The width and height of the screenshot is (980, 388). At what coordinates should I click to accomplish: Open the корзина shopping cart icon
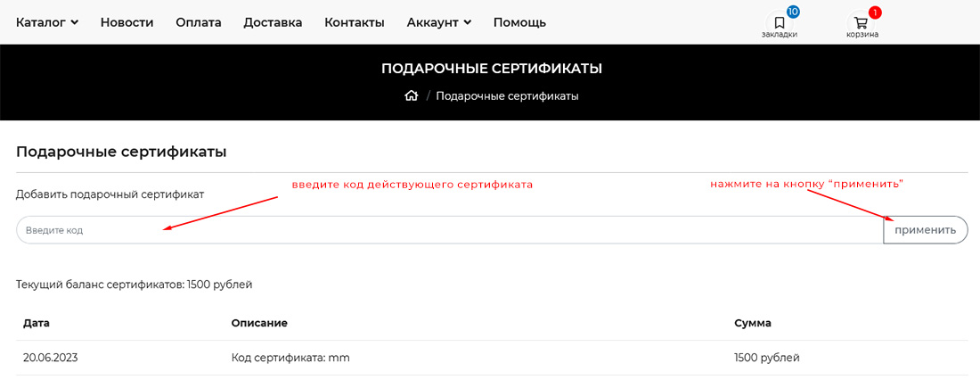[862, 24]
